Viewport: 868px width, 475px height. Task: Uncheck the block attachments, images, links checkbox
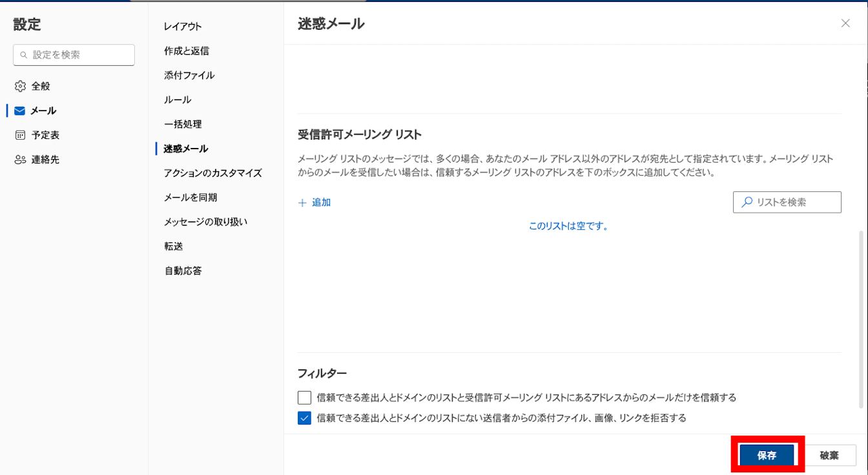pyautogui.click(x=304, y=418)
